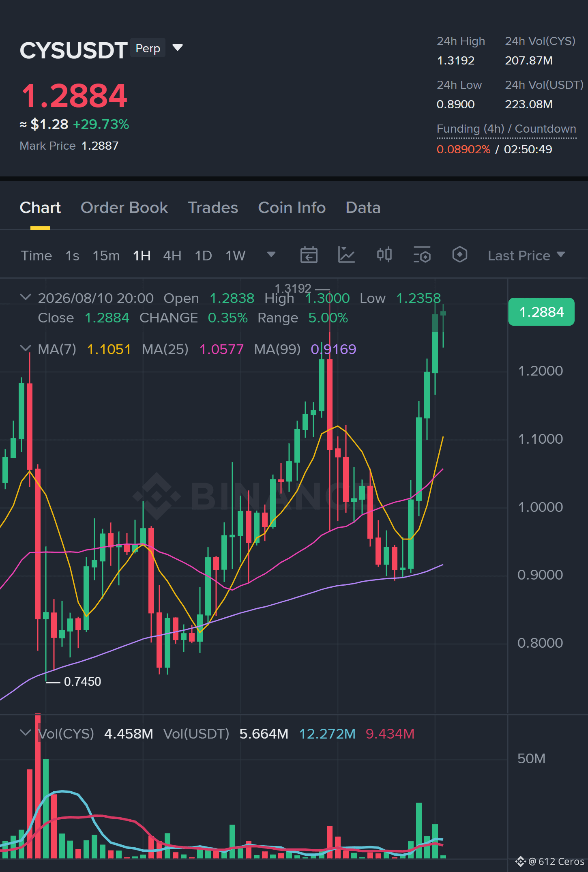Expand the CYSUSDT pair selector arrow
Viewport: 588px width, 872px height.
178,48
